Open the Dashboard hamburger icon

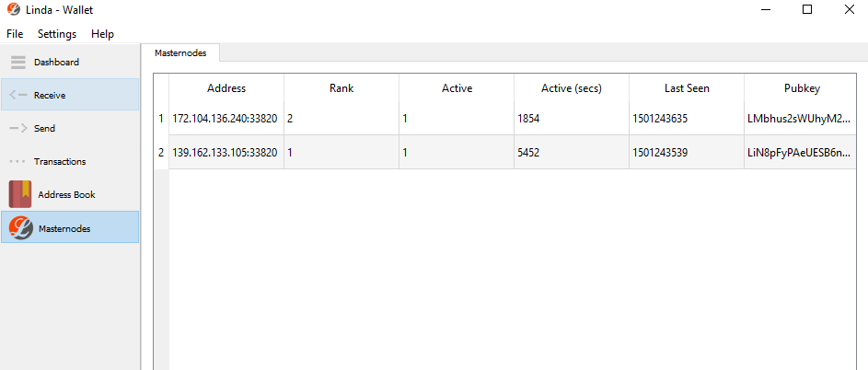[18, 62]
